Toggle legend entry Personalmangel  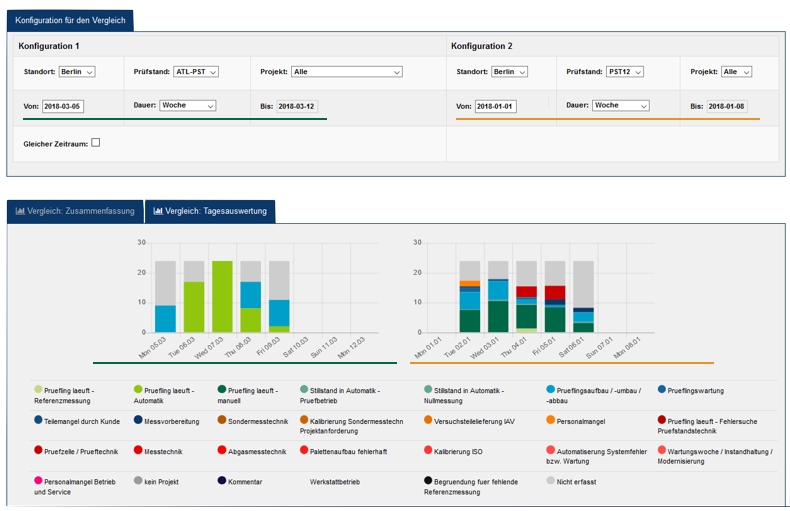coord(576,421)
